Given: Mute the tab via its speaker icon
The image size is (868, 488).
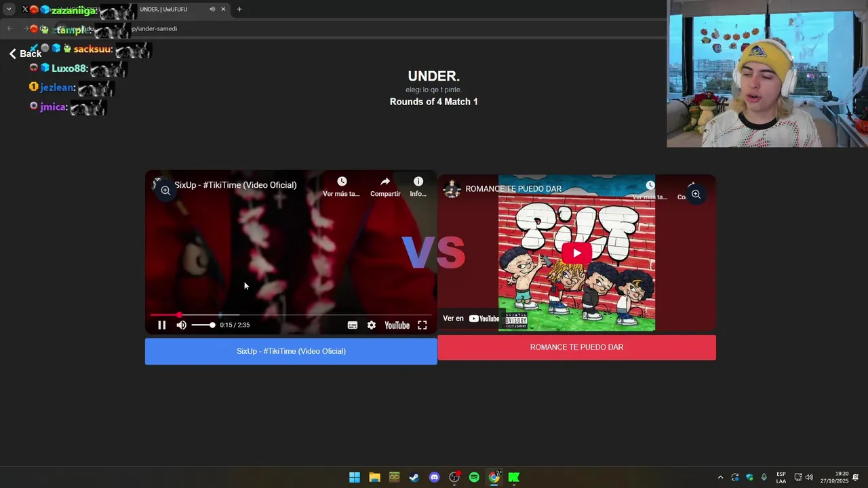Looking at the screenshot, I should pos(212,9).
